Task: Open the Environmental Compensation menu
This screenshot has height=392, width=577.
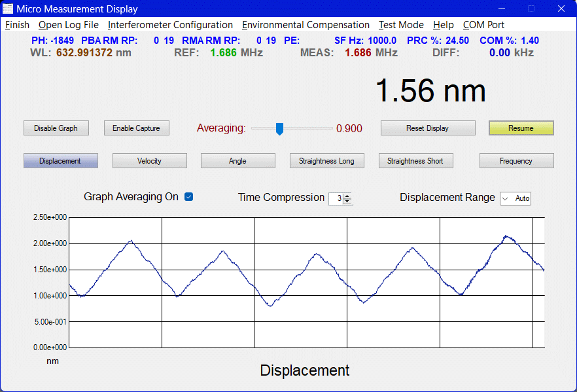Action: (306, 25)
